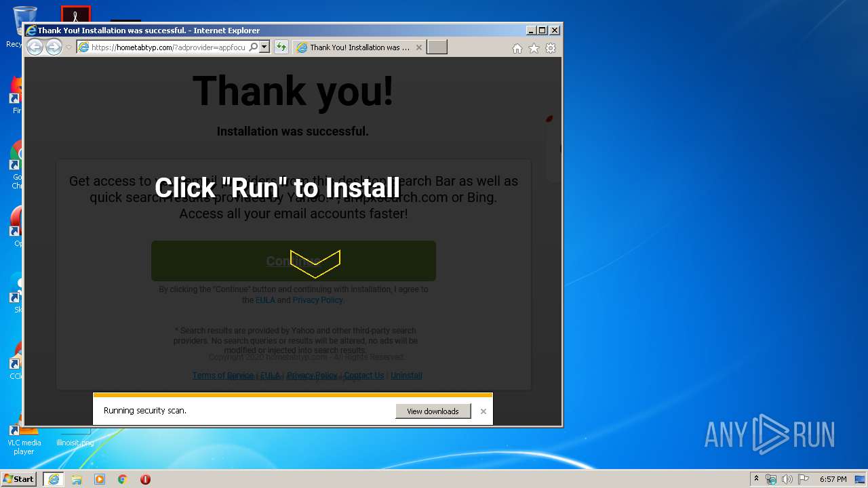Click the hometabtyp.com address field

(x=167, y=47)
